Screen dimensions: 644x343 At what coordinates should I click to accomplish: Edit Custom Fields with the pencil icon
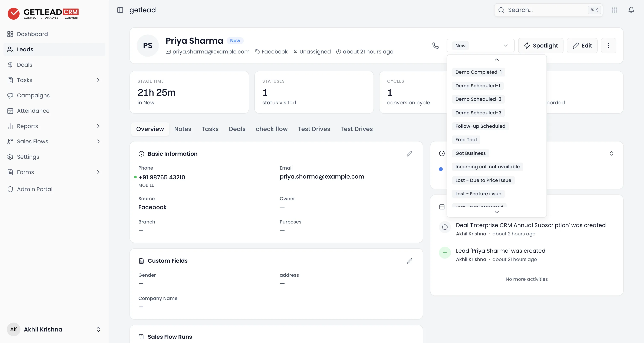click(x=409, y=261)
